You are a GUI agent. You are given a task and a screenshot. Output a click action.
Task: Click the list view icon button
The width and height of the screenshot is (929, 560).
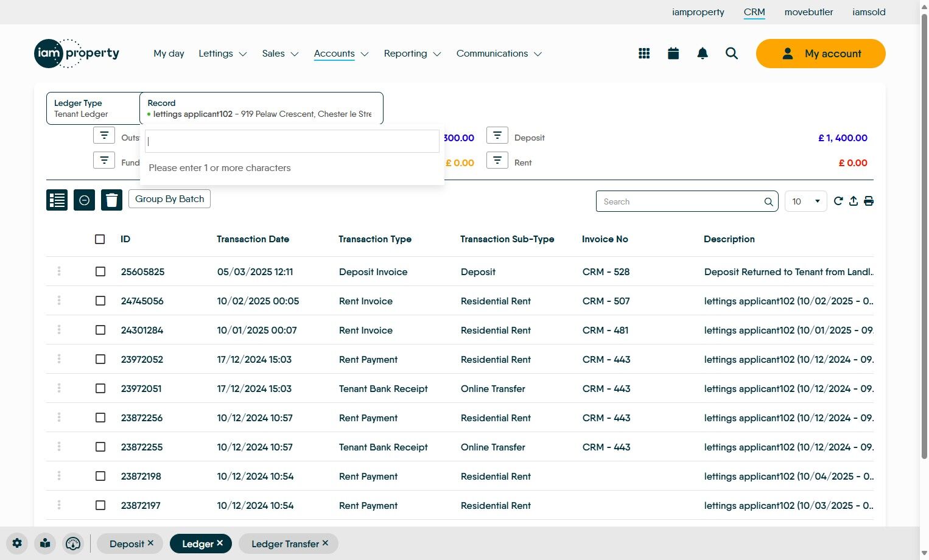57,200
